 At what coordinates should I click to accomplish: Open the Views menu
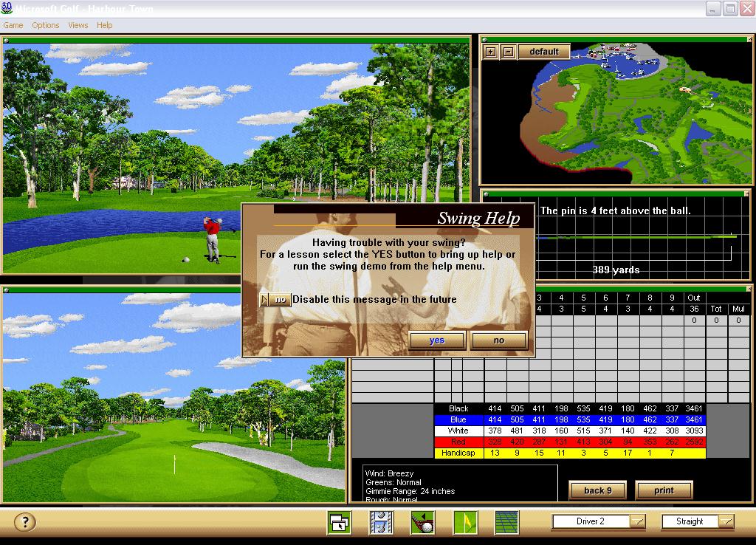pyautogui.click(x=78, y=25)
